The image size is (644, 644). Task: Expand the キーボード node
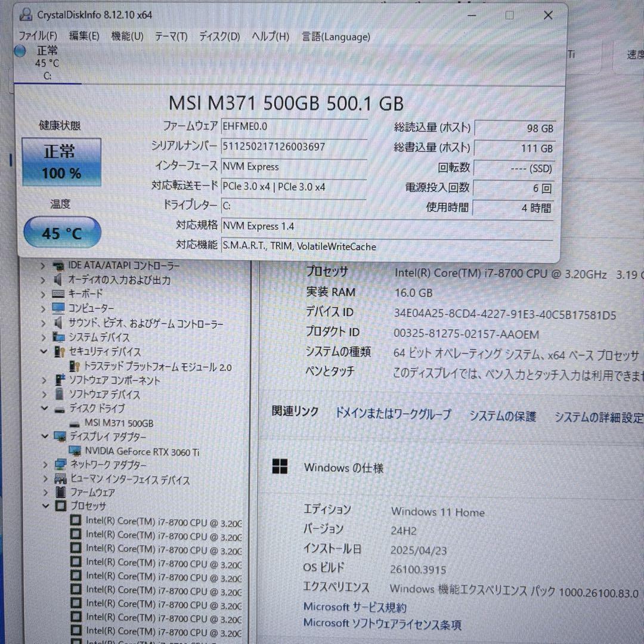click(43, 294)
